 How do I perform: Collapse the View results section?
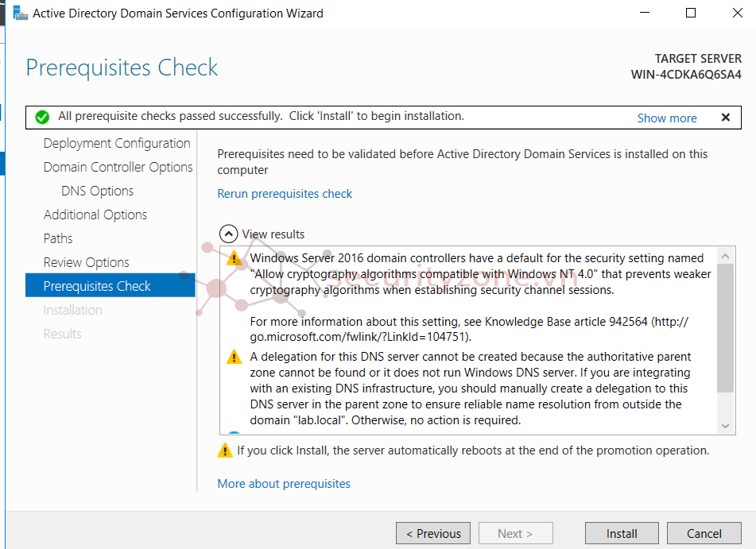pyautogui.click(x=228, y=234)
